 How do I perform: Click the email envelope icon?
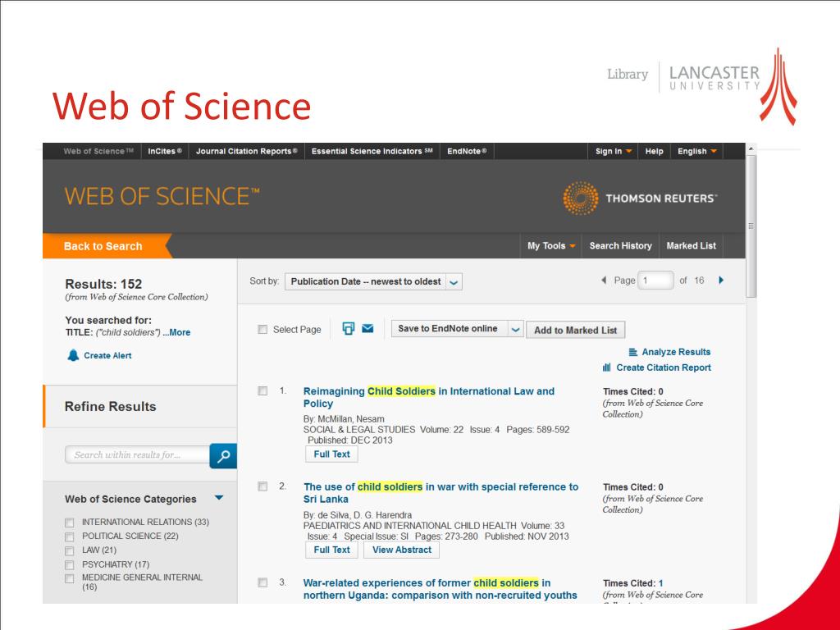coord(368,329)
